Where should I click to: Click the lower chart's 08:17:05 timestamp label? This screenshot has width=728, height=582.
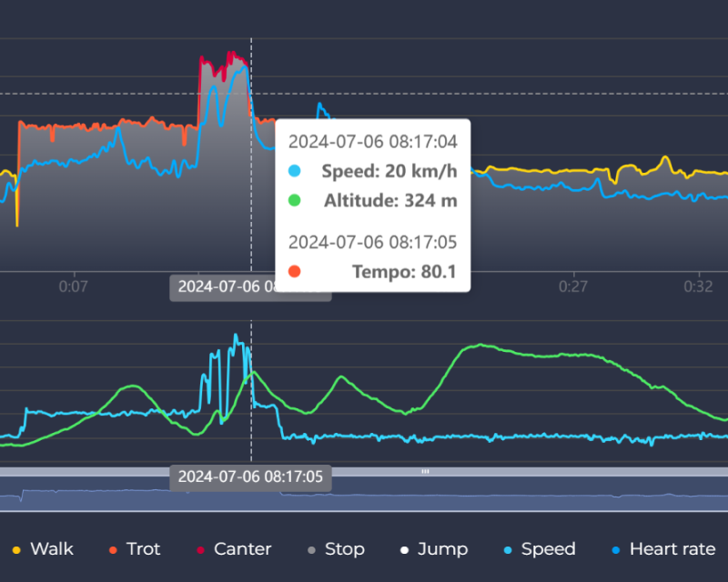tap(250, 477)
